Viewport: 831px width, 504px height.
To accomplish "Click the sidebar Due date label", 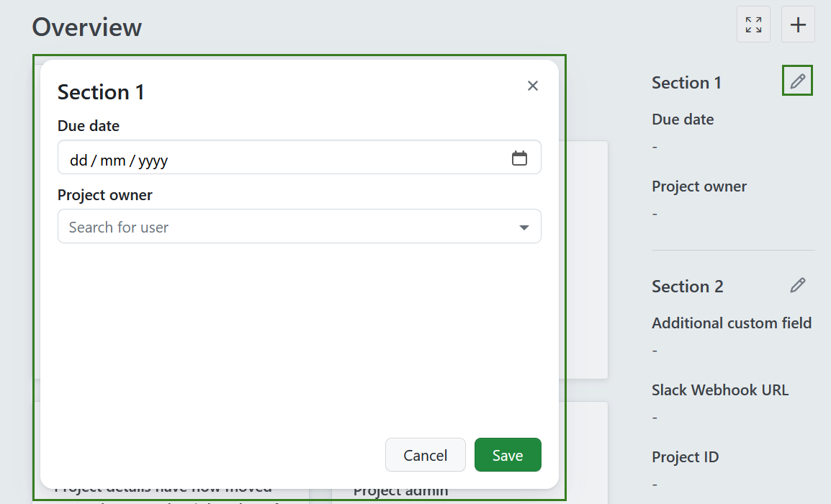I will point(683,120).
